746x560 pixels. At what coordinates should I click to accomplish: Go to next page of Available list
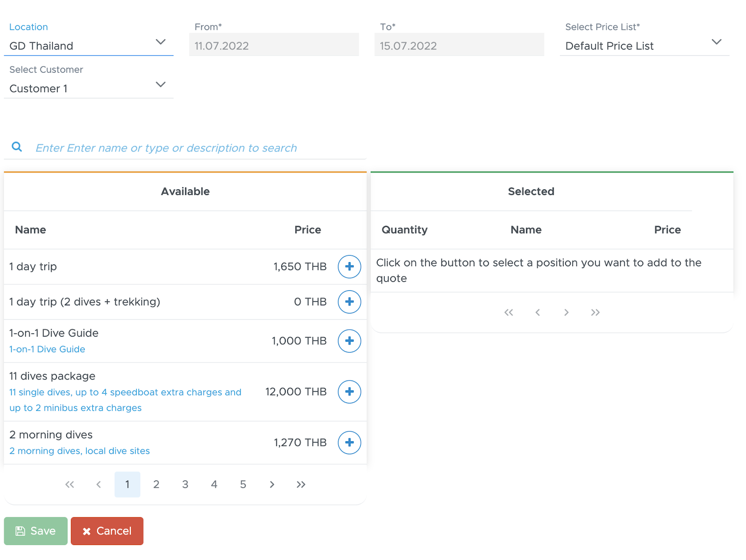[272, 484]
